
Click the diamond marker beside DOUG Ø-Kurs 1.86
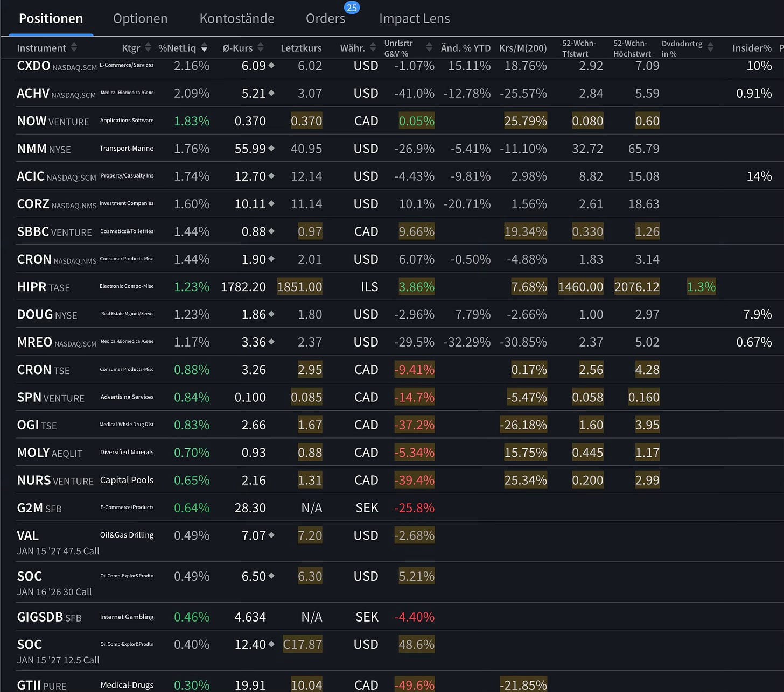(271, 314)
